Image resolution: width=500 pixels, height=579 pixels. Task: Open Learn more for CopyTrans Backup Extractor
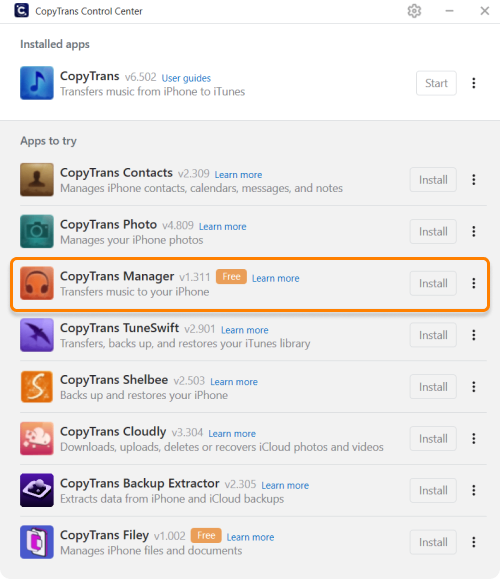(x=285, y=485)
